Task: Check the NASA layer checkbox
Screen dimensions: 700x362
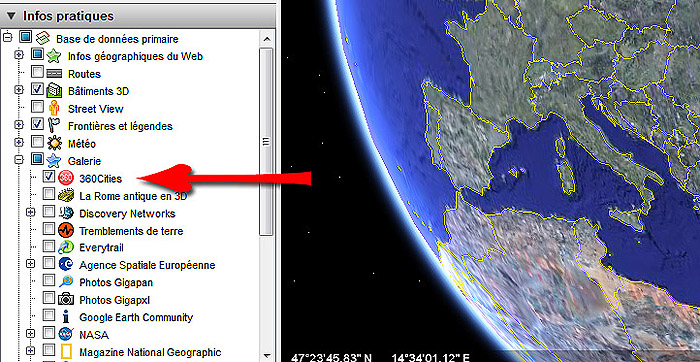Action: 49,334
